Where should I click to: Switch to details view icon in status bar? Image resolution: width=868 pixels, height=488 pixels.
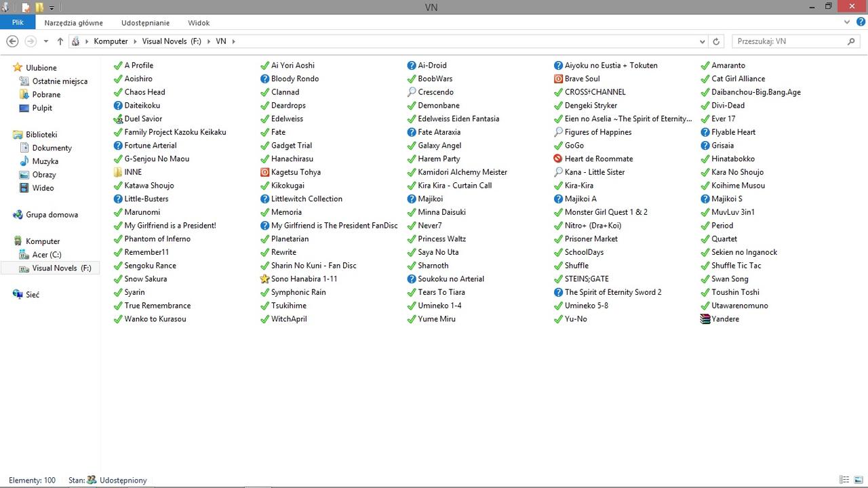click(x=844, y=480)
